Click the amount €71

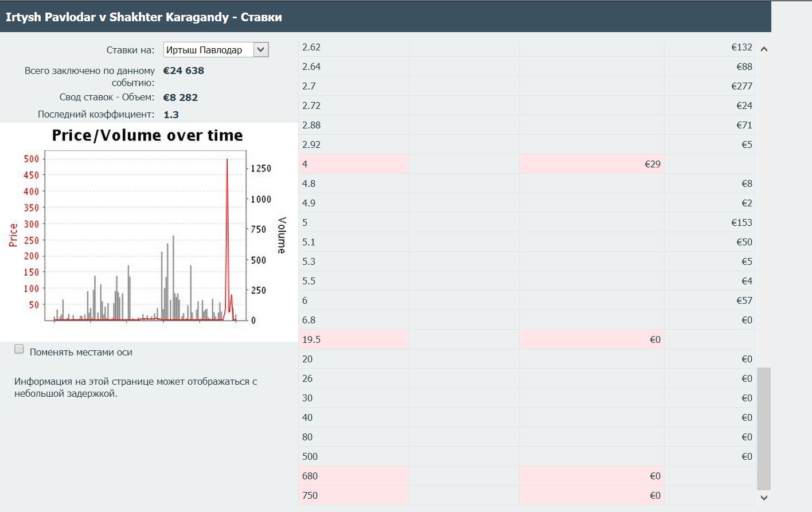coord(744,125)
